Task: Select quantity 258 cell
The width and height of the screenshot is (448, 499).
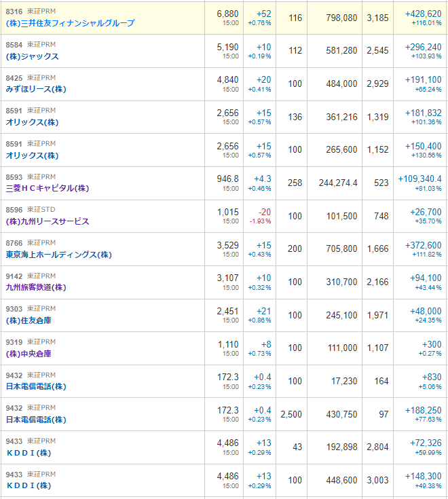Action: point(295,183)
